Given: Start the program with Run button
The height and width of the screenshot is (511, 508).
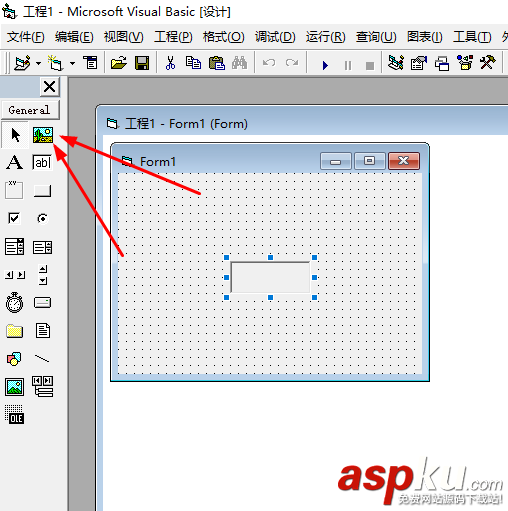Looking at the screenshot, I should 325,65.
